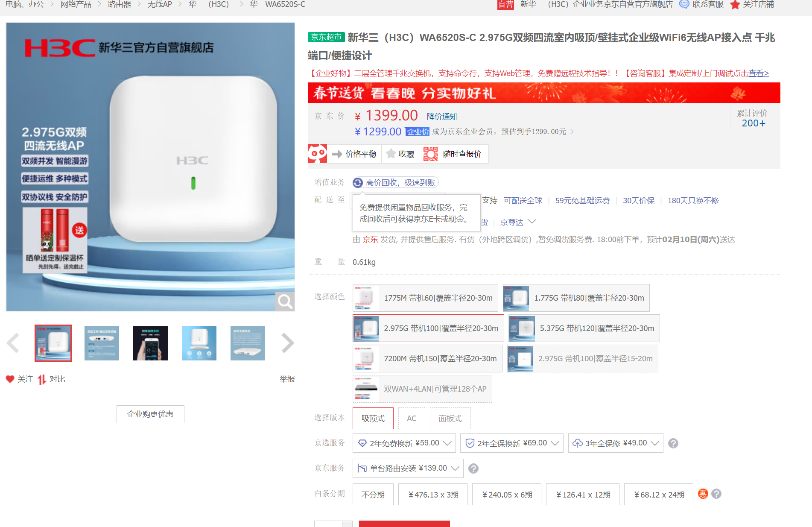Select the third thumbnail showing a phone
The width and height of the screenshot is (812, 527).
click(150, 343)
